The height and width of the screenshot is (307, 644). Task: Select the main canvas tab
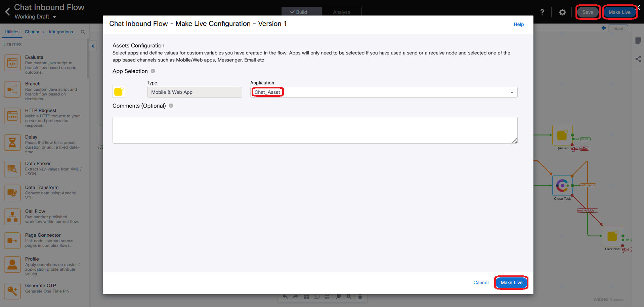coord(618,28)
